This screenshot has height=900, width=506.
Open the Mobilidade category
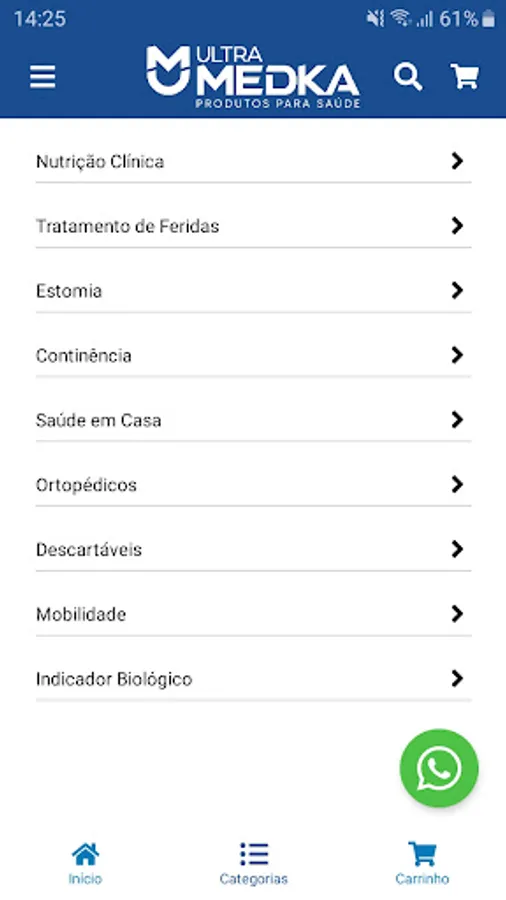coord(254,614)
